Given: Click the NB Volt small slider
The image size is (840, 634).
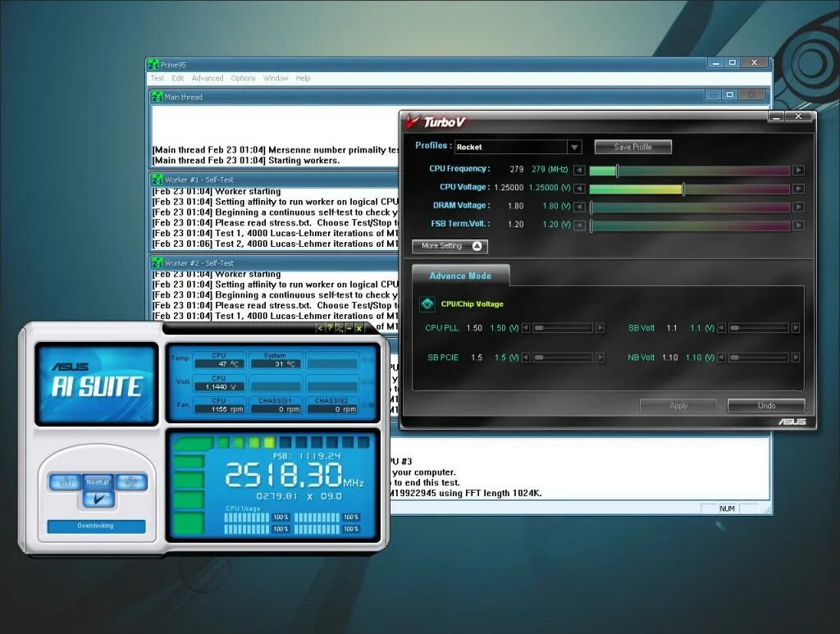Looking at the screenshot, I should click(x=759, y=357).
